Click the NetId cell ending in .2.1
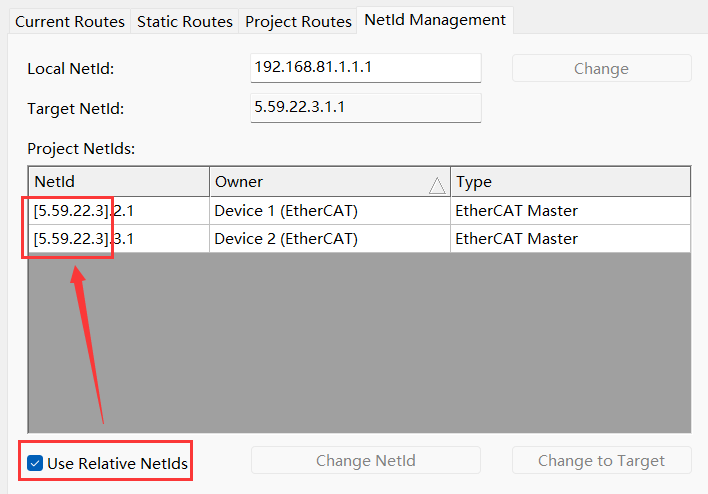 pos(119,210)
